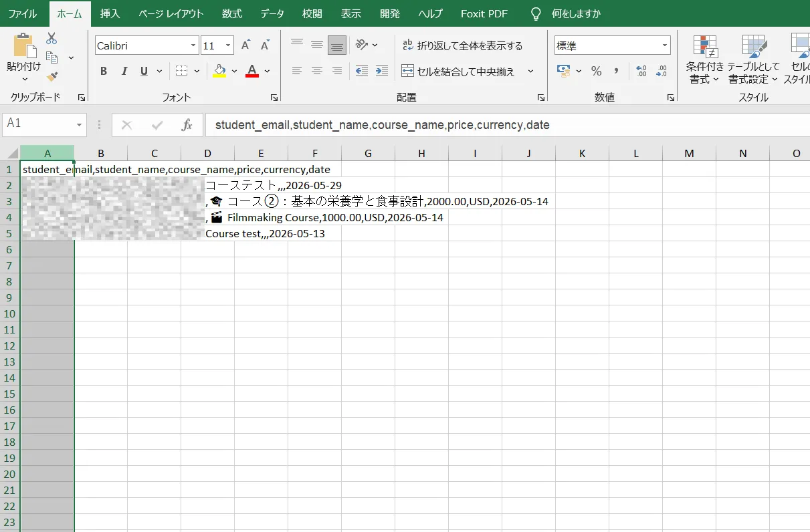Center text horizontally
Viewport: 810px width, 532px height.
[x=317, y=71]
